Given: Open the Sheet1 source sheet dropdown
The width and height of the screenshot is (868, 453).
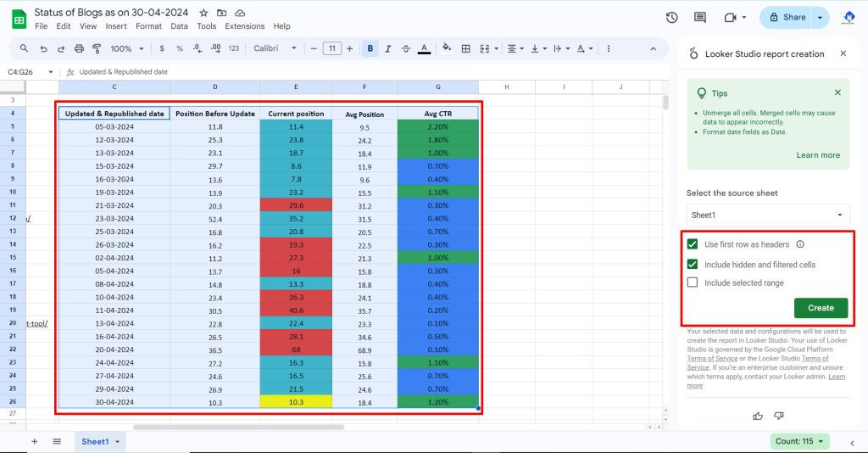Looking at the screenshot, I should click(x=767, y=215).
